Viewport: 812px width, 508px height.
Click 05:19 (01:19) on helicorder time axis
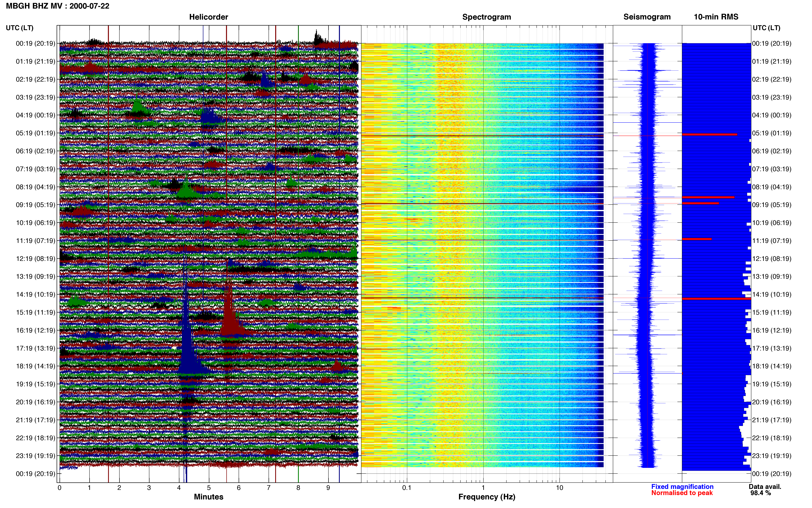tap(35, 133)
